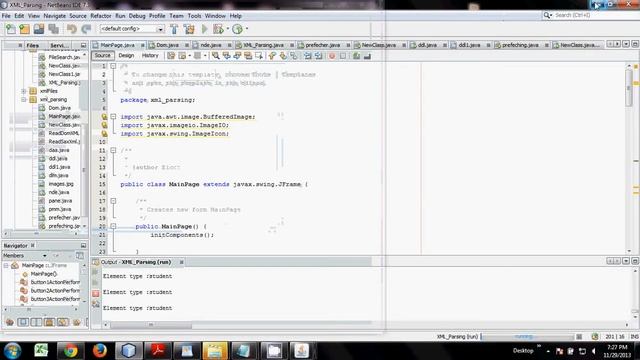Viewport: 640px width, 360px height.
Task: Click the Clean and Build icon
Action: (x=189, y=29)
